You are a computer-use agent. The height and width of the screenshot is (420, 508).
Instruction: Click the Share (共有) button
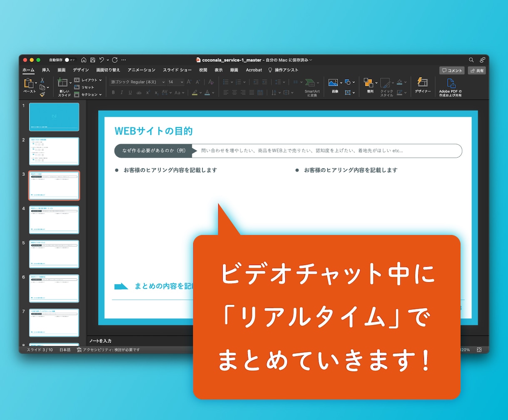pyautogui.click(x=477, y=70)
